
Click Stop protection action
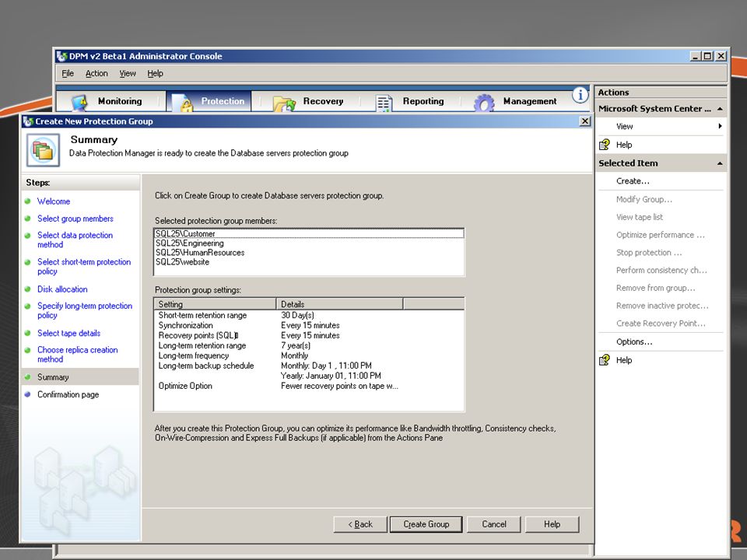click(x=649, y=252)
